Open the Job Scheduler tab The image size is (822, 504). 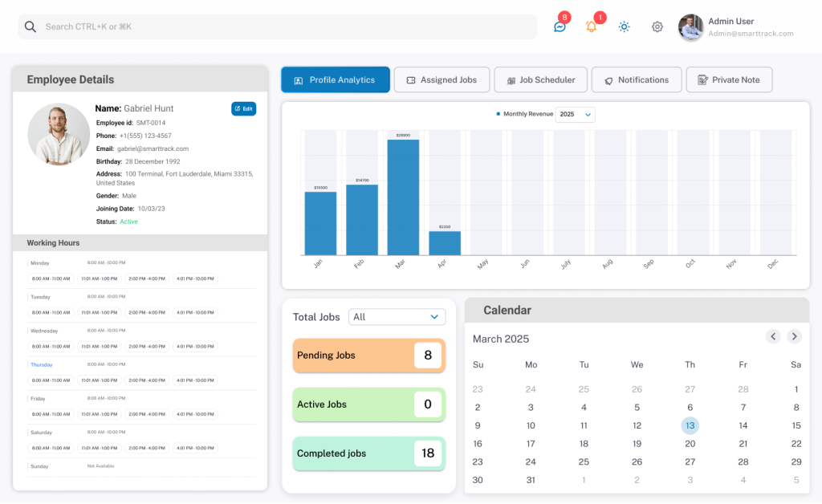[540, 80]
